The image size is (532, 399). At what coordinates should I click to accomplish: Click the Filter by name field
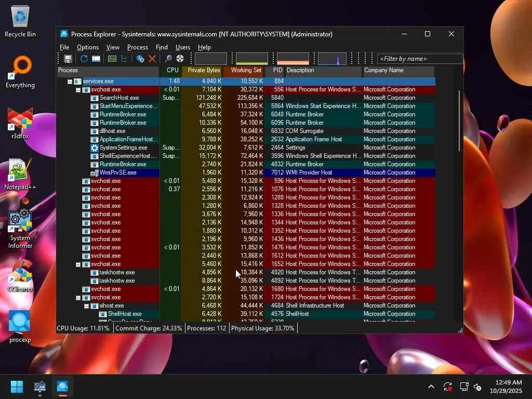[420, 59]
